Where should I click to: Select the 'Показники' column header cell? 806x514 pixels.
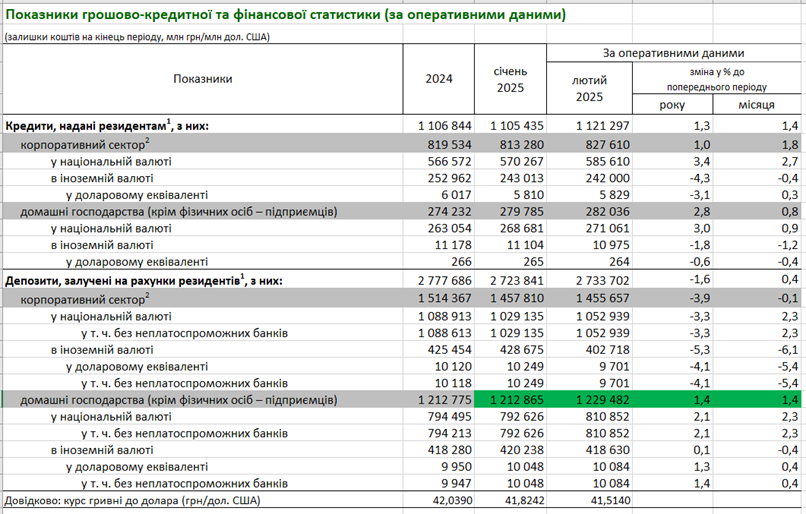click(202, 79)
